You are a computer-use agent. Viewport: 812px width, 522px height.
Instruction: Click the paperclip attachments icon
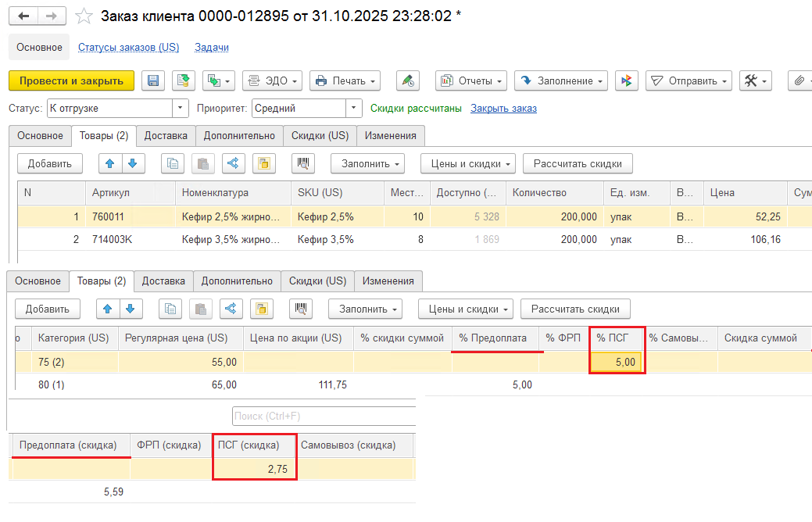(x=799, y=80)
